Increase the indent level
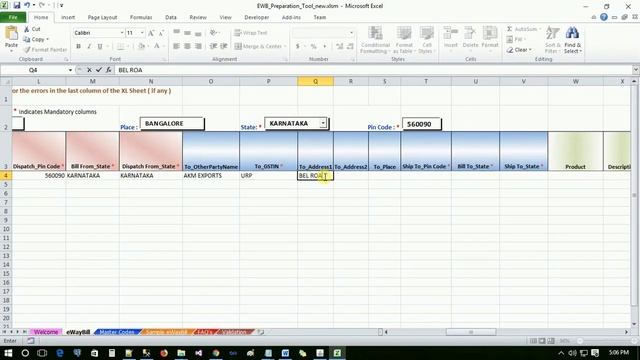 (224, 47)
